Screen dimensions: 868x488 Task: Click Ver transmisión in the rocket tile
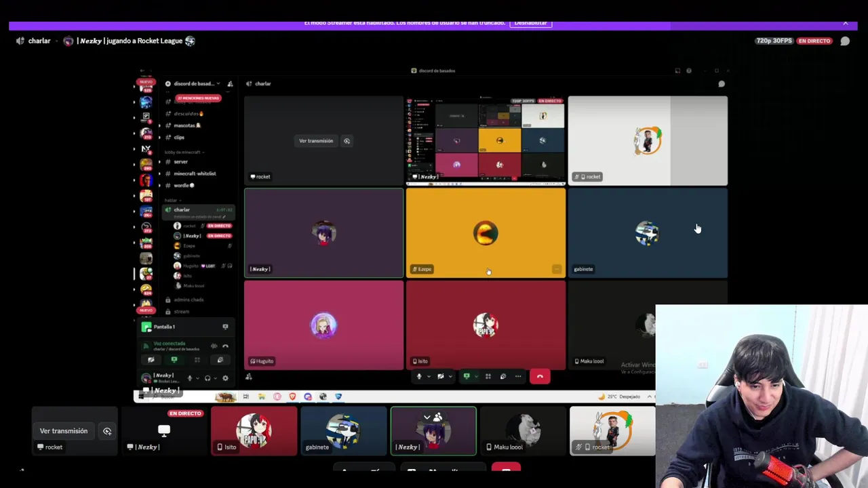pyautogui.click(x=316, y=141)
